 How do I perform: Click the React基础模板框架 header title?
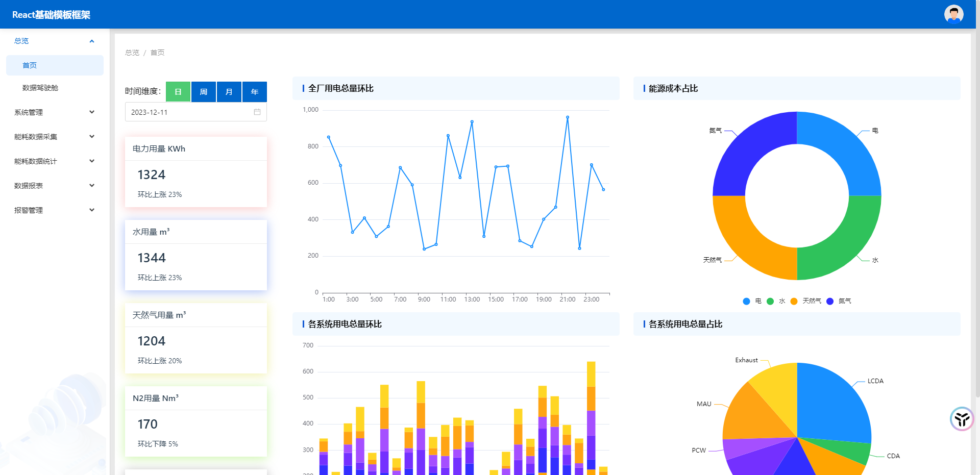[x=51, y=15]
